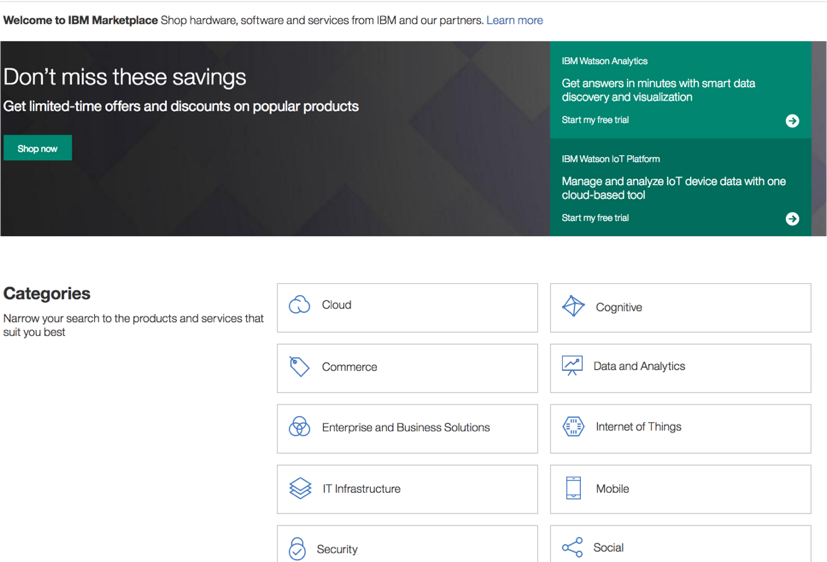Click the Data and Analytics chart icon
827x562 pixels.
pyautogui.click(x=572, y=366)
